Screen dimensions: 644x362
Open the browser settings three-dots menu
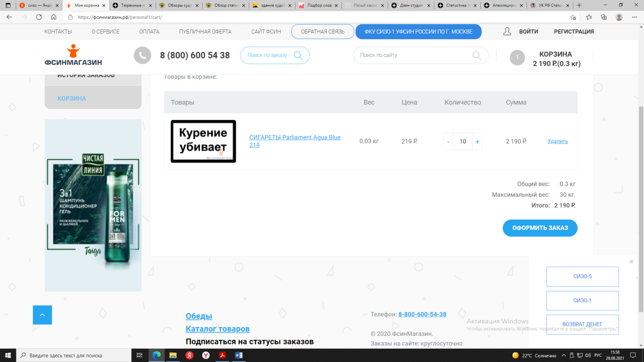pyautogui.click(x=634, y=17)
